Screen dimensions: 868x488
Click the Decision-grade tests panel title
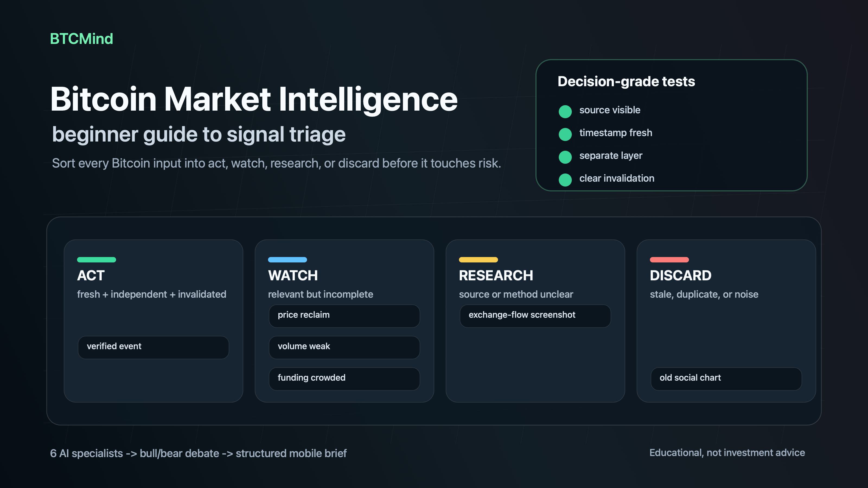(626, 82)
